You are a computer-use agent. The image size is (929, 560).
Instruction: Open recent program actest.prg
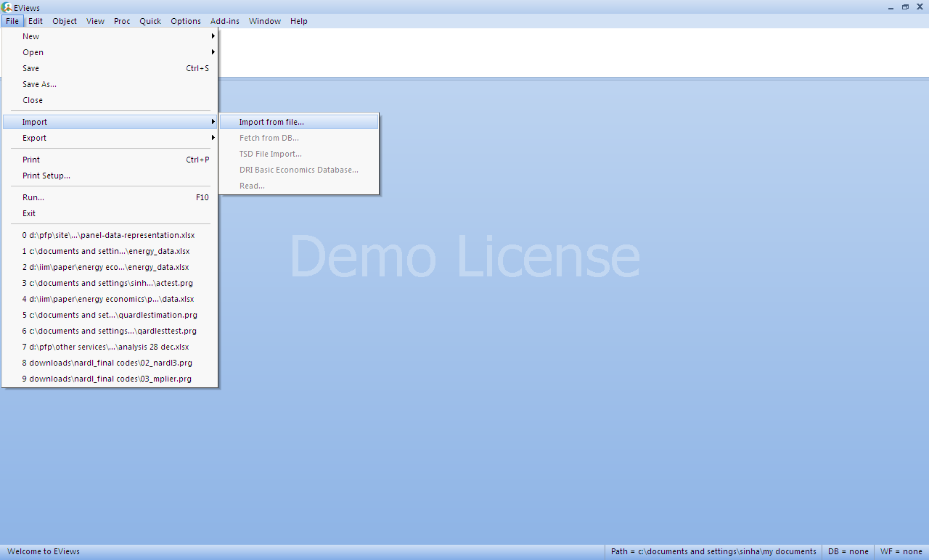(x=110, y=283)
